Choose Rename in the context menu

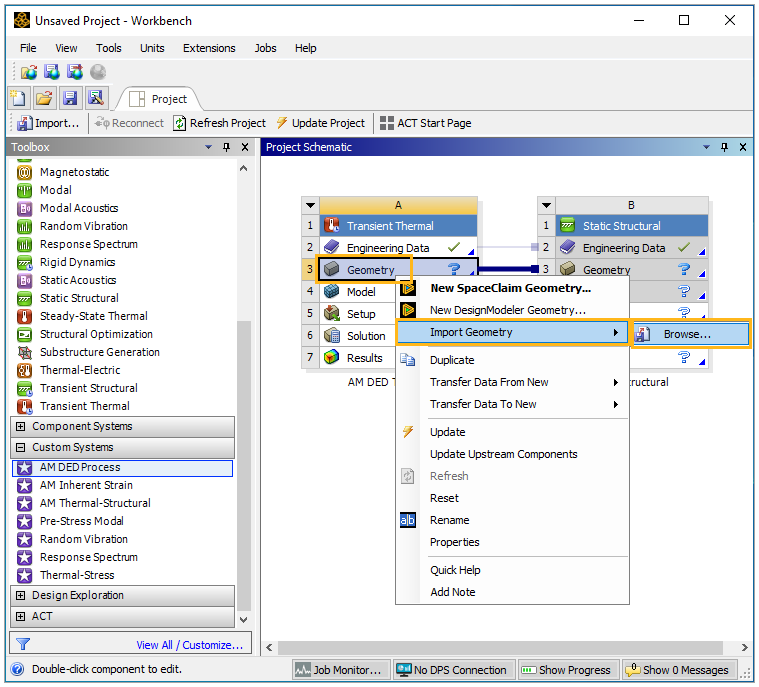click(512, 520)
